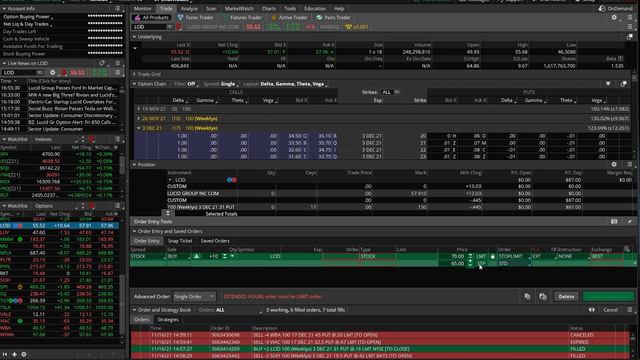
Task: Open the Spread Single dropdown in Option Chain
Action: click(230, 84)
